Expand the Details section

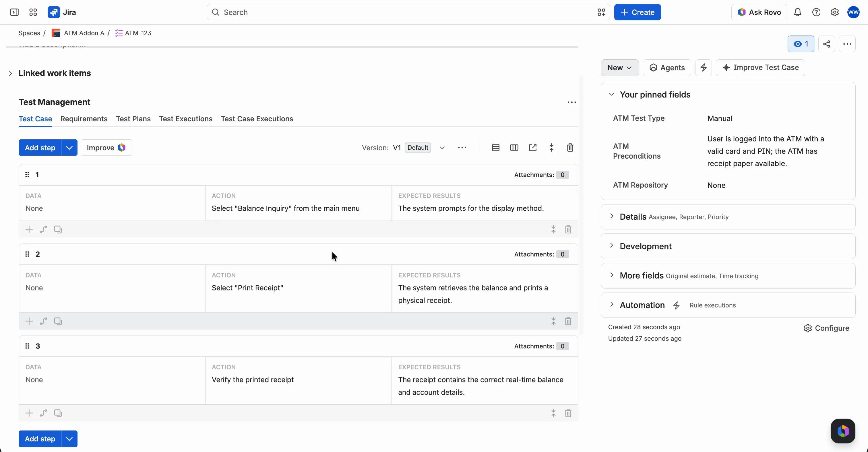click(612, 217)
